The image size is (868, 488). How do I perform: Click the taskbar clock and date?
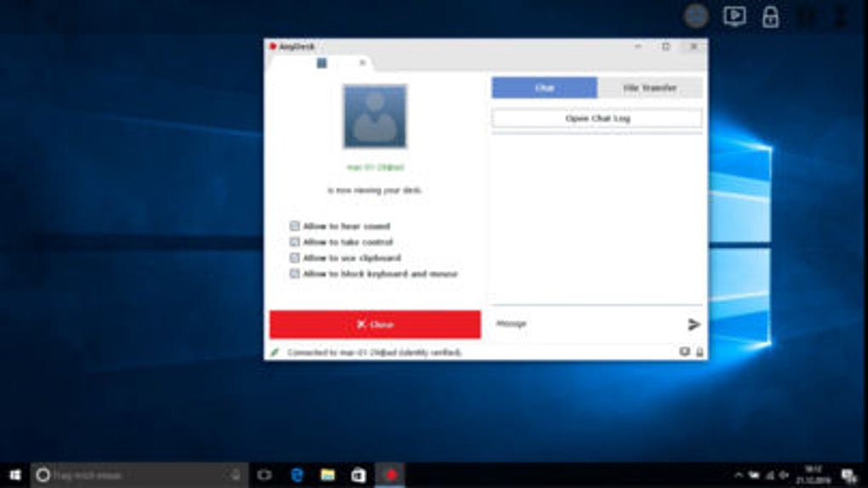click(814, 475)
